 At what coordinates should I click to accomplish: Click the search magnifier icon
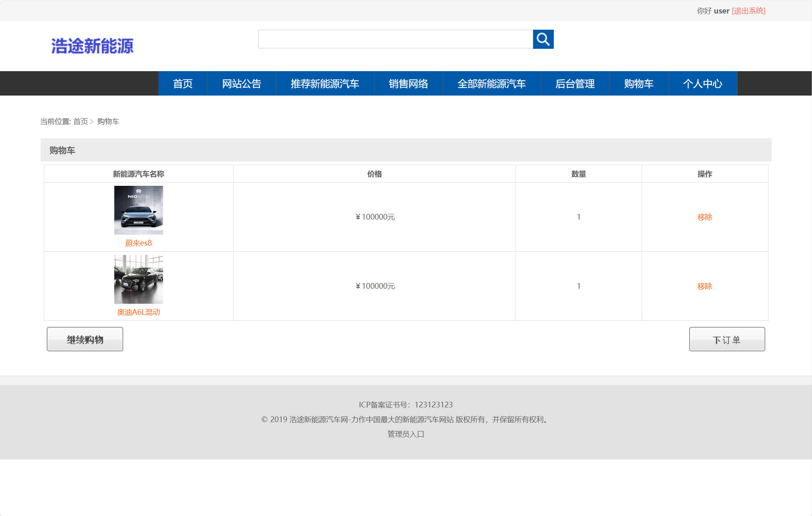543,39
